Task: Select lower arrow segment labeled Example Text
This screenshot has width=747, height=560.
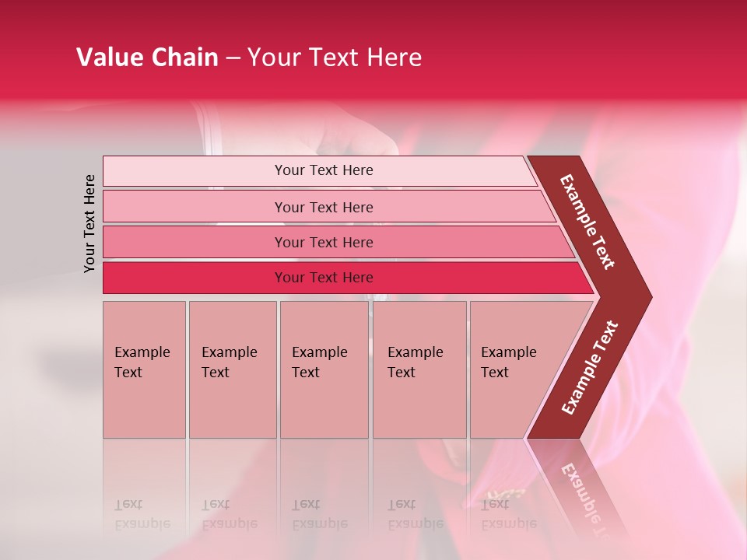Action: pyautogui.click(x=589, y=367)
